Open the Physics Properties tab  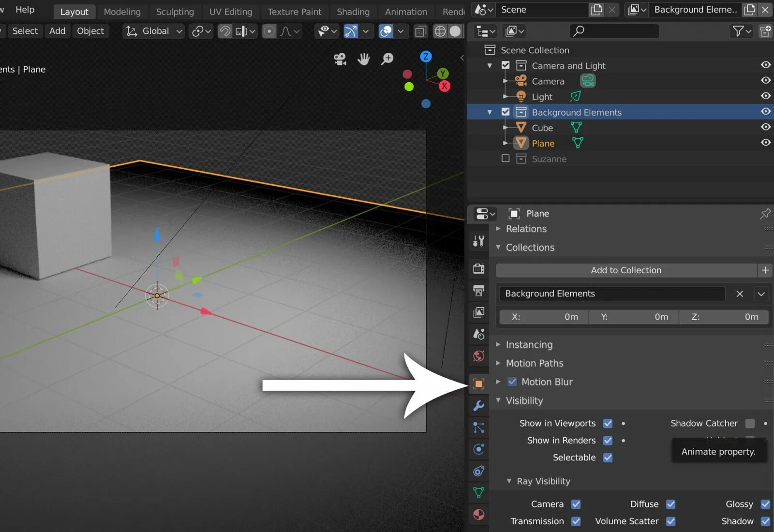click(478, 449)
